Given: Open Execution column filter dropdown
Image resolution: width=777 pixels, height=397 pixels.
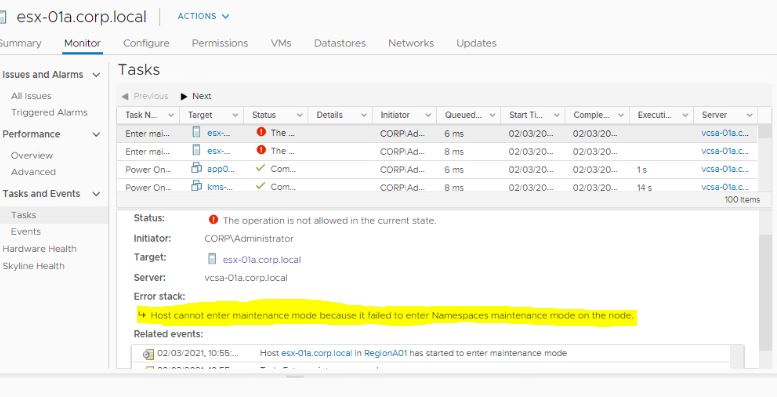Looking at the screenshot, I should tap(685, 115).
